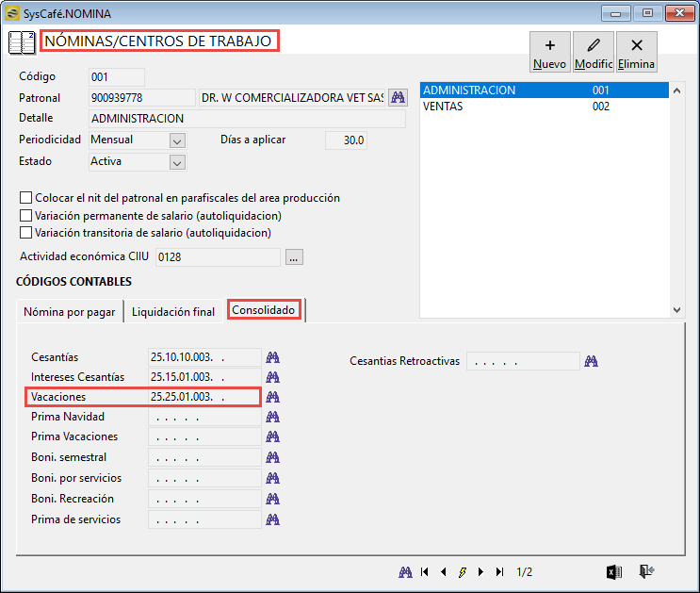Screen dimensions: 700x593
Task: Click the Nuevo button
Action: click(x=550, y=52)
